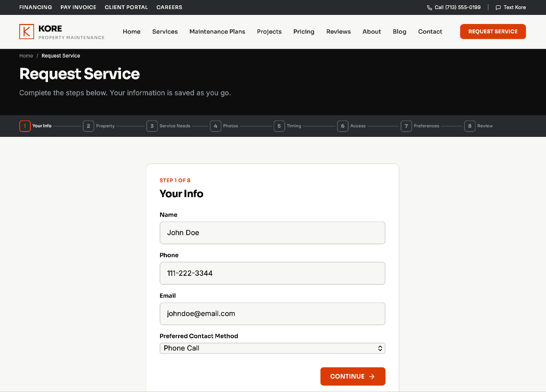Click step 5 Timing number box
The image size is (546, 392).
coord(279,126)
